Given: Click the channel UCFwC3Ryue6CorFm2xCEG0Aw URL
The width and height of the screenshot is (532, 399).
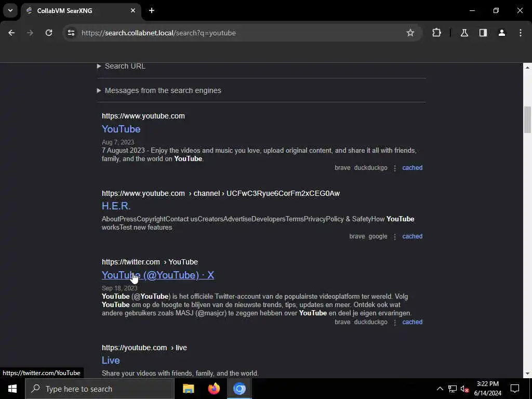Looking at the screenshot, I should [220, 193].
